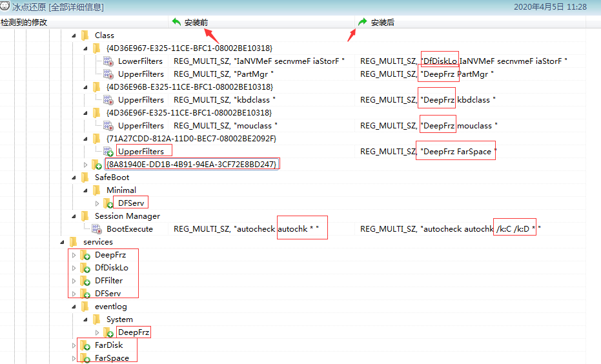This screenshot has height=364, width=601.
Task: Collapse the SafeBoot node
Action: tap(74, 177)
